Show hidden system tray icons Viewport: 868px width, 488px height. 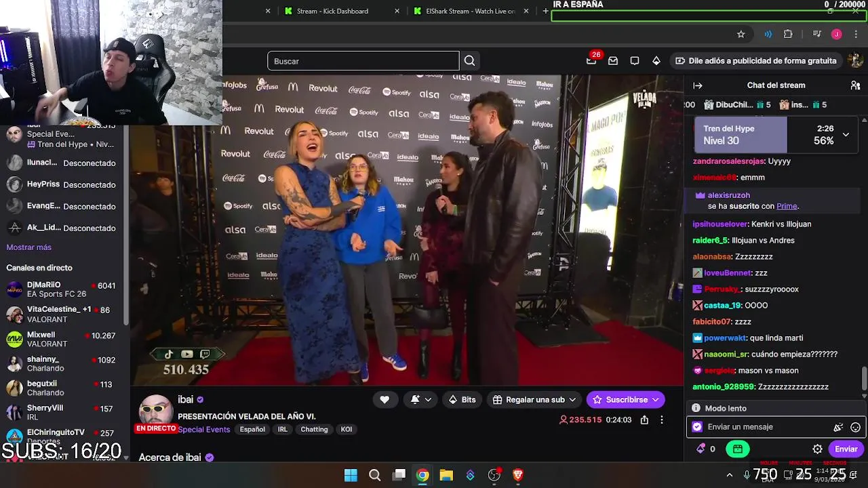click(x=730, y=475)
